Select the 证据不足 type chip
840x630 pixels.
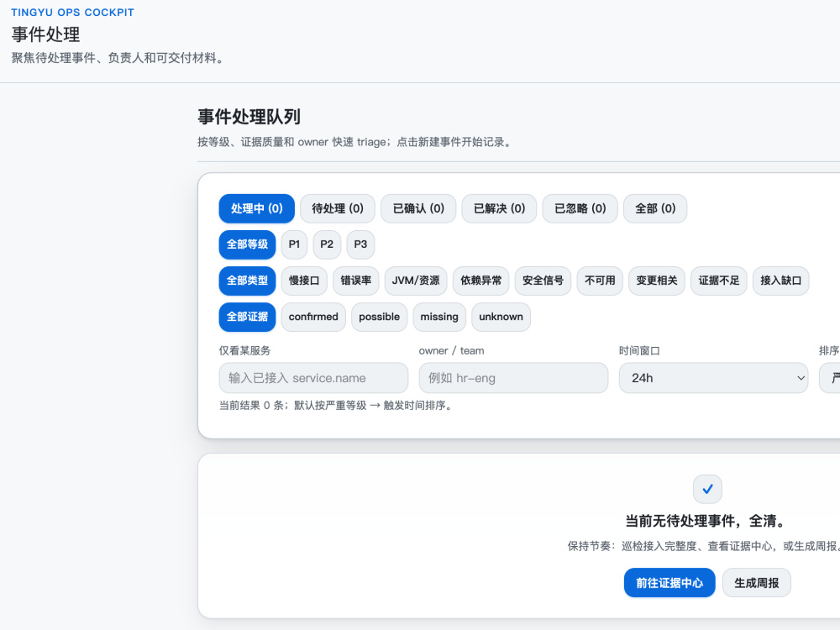[x=719, y=281]
